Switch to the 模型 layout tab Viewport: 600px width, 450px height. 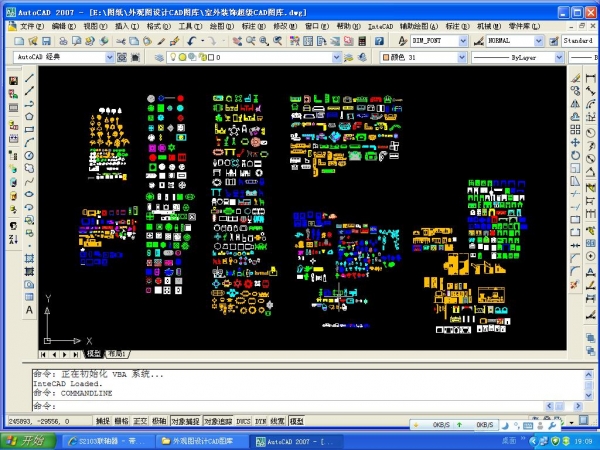tap(94, 354)
